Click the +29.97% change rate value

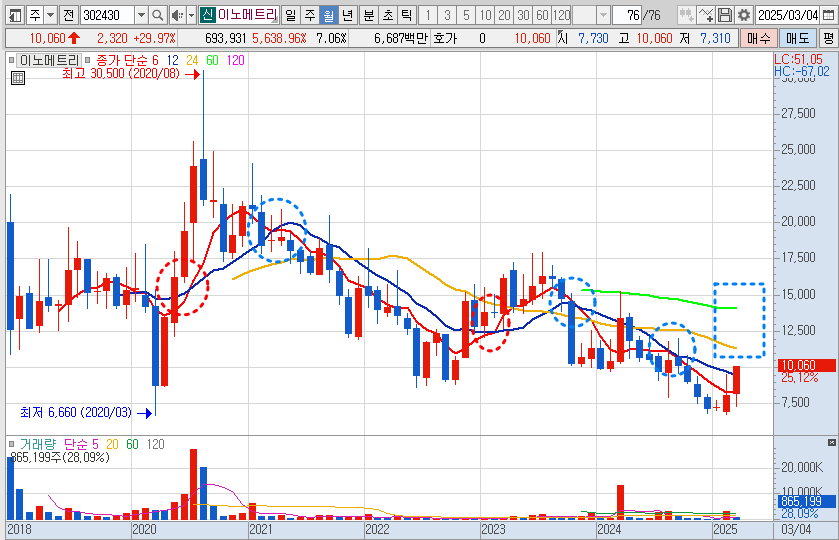(155, 39)
